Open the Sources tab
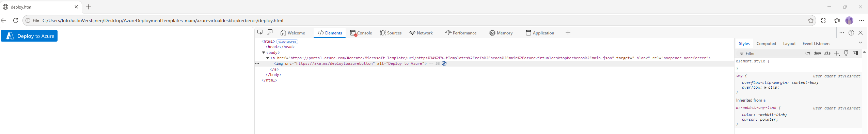 (391, 33)
